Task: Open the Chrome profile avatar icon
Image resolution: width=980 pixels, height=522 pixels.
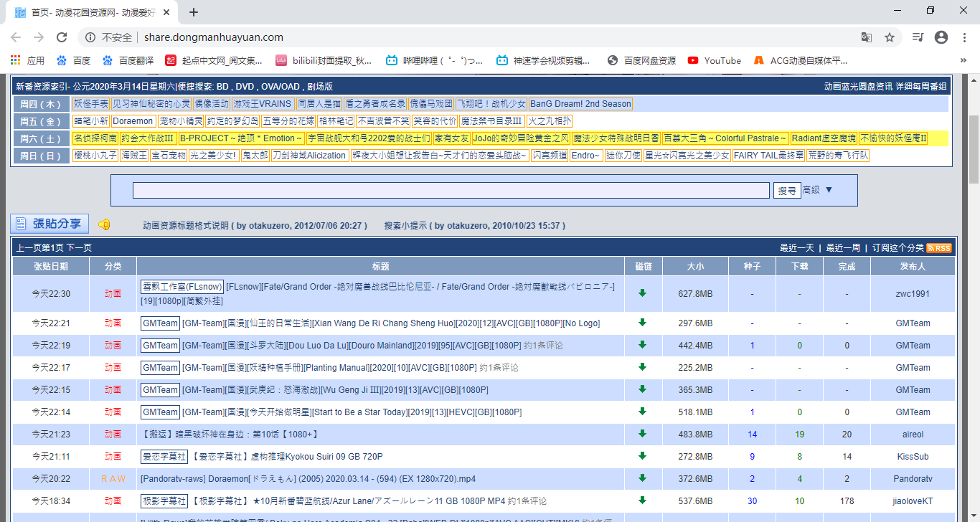Action: pyautogui.click(x=941, y=37)
